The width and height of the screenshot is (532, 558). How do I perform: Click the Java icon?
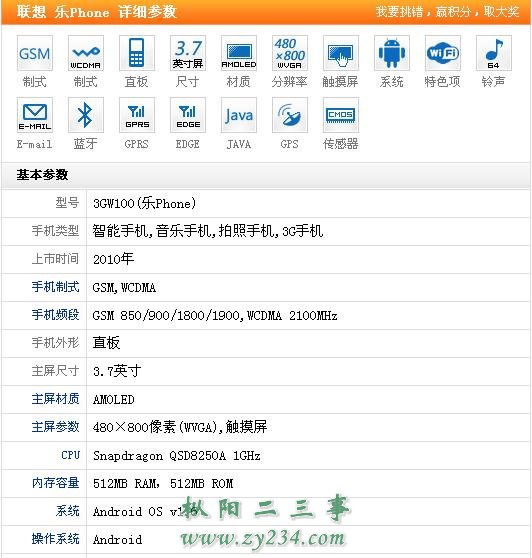239,115
